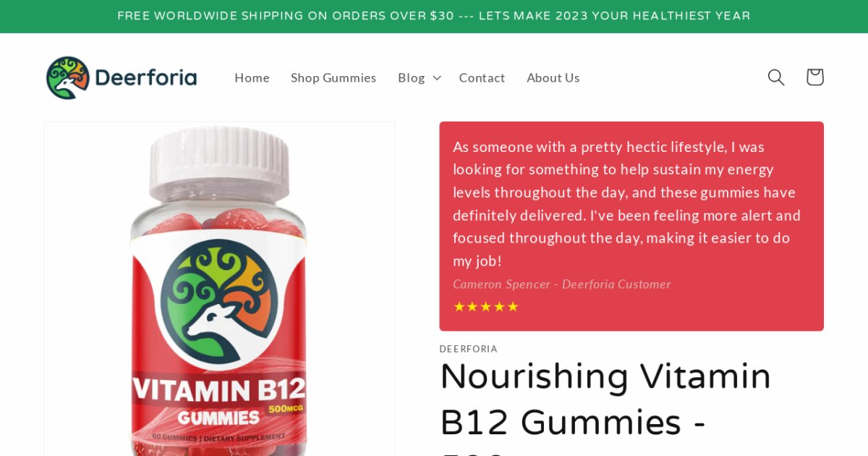Click the VITAMIN B12 text on bottle
The image size is (868, 456).
coord(219,390)
